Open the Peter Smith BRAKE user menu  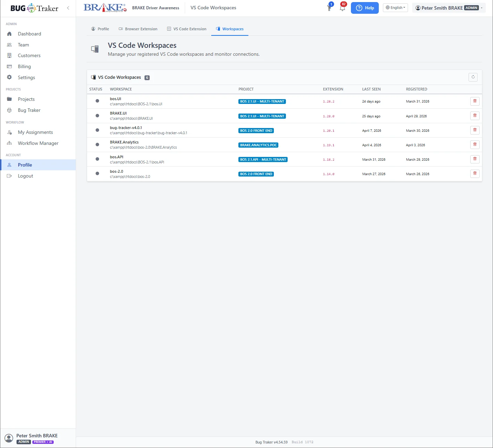point(449,8)
